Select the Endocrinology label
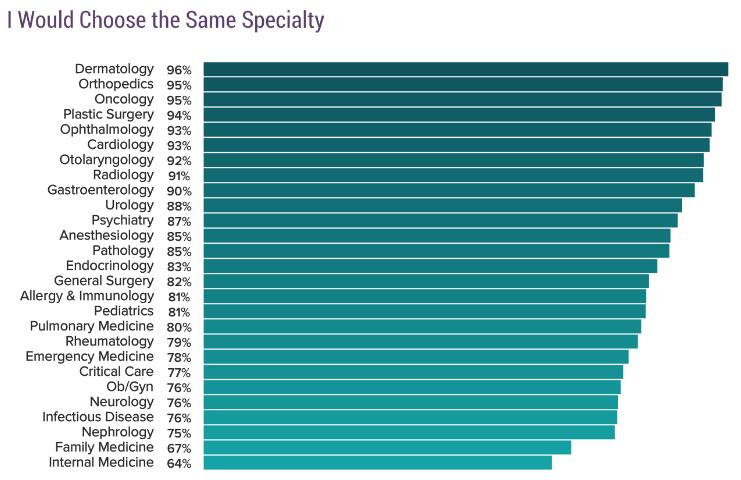 [110, 266]
